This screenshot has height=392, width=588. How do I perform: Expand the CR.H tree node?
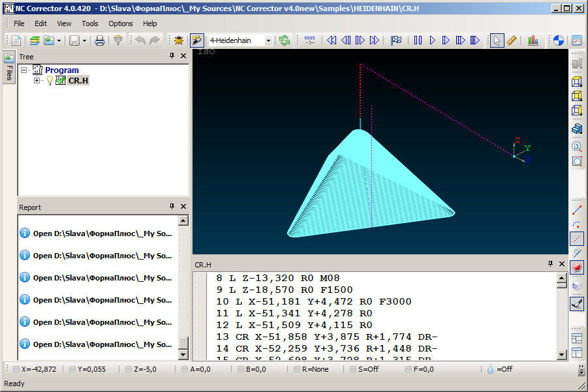[x=37, y=80]
